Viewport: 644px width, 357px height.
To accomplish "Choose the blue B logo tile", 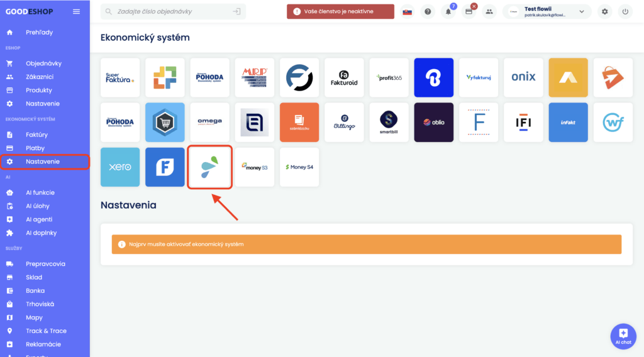I will pos(434,77).
